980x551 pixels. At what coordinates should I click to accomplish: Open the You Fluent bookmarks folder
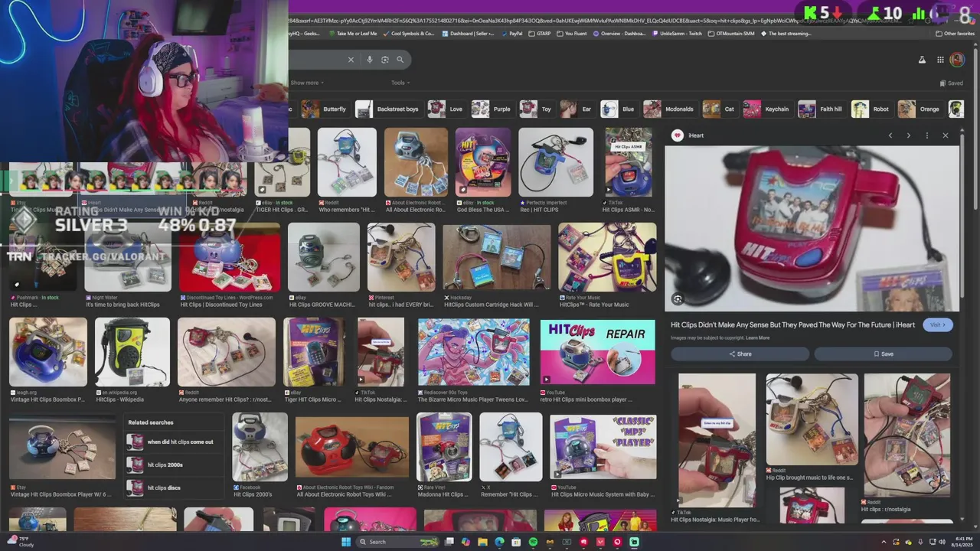click(571, 34)
